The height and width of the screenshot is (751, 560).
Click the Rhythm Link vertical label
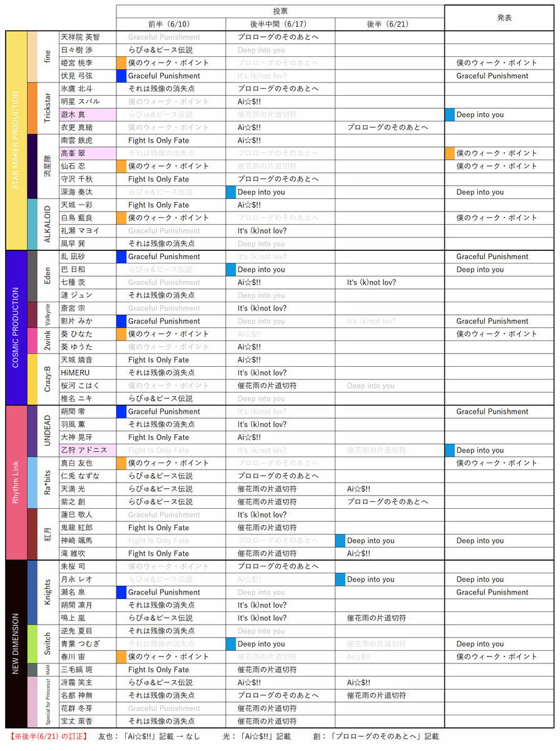[x=16, y=483]
